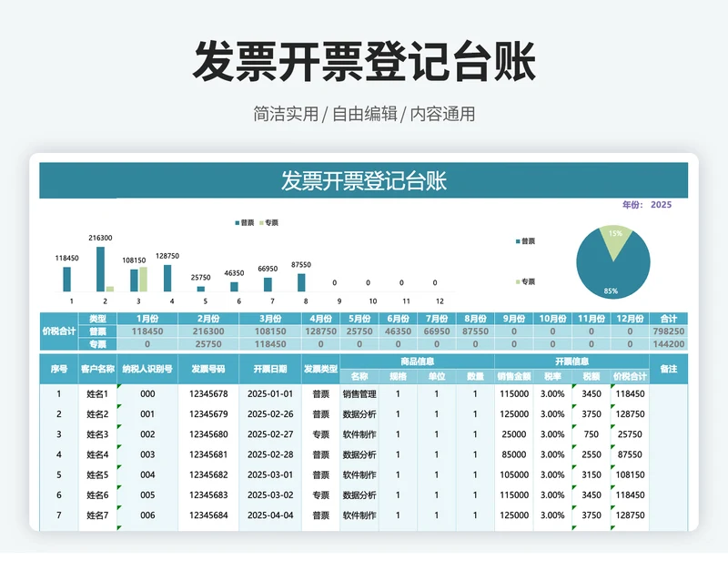
Task: Select the 销售金额 column header
Action: coord(514,376)
